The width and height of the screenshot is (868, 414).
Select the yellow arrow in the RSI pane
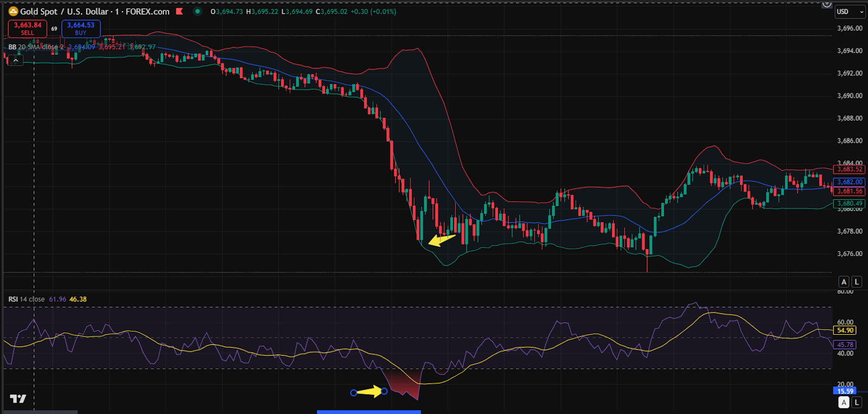click(369, 391)
